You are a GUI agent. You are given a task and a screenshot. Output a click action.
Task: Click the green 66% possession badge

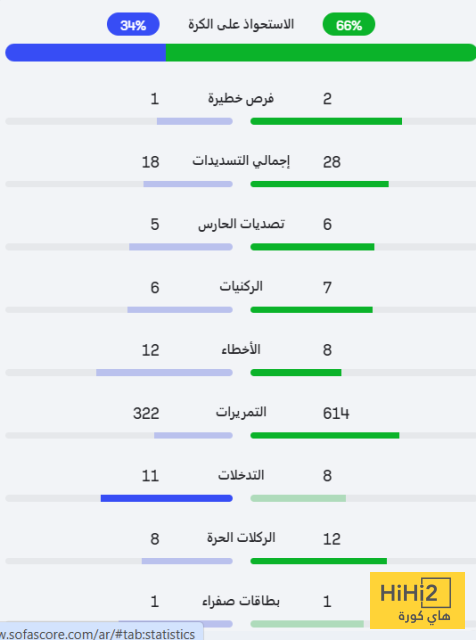point(349,24)
